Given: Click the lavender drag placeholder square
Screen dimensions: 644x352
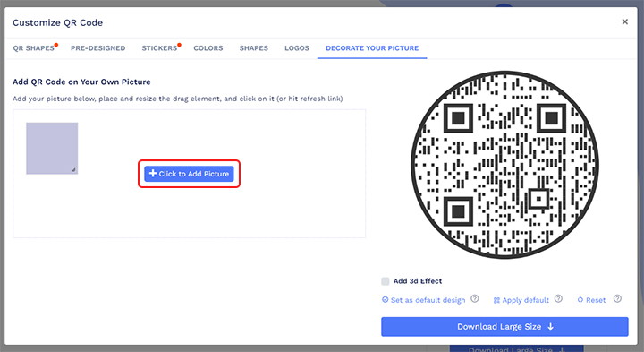Looking at the screenshot, I should click(52, 148).
